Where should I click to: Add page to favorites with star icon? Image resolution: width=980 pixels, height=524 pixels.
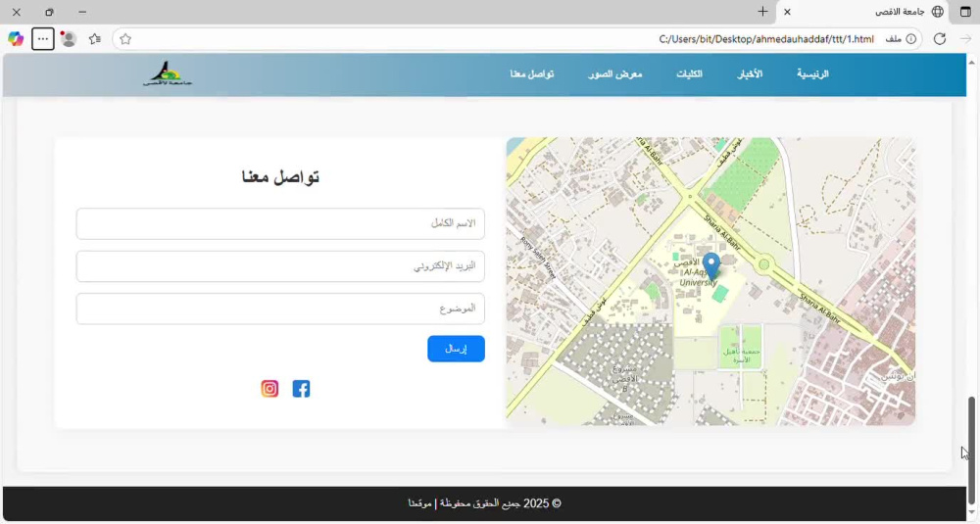tap(125, 39)
